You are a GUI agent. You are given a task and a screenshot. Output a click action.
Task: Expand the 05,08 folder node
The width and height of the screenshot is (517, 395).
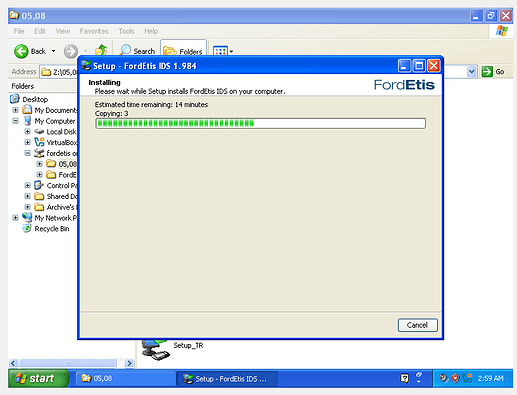click(x=40, y=164)
